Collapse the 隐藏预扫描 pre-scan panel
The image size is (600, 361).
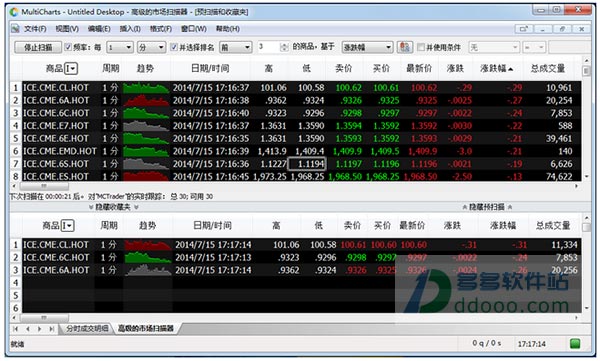487,207
